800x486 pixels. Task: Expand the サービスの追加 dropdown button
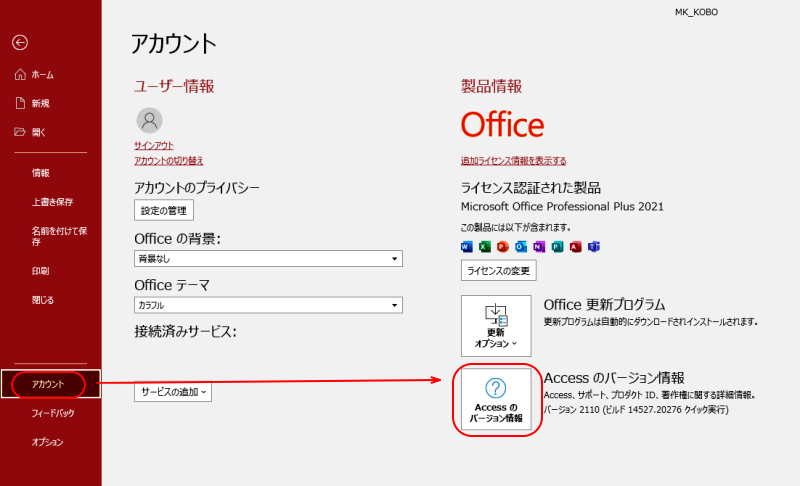[x=173, y=392]
